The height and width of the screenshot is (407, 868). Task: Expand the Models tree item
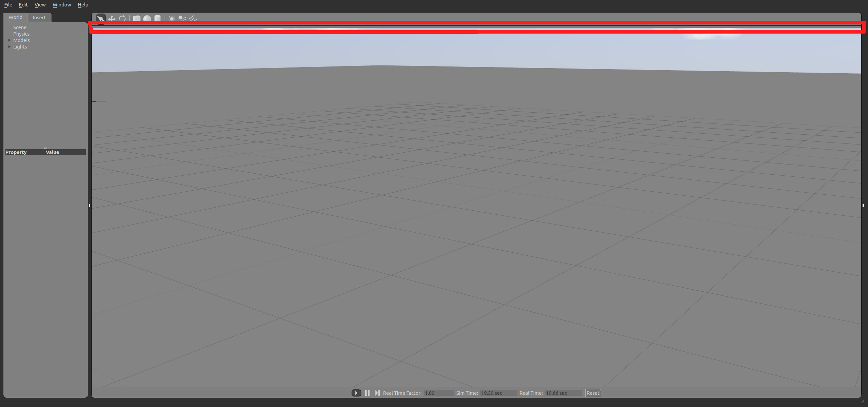click(x=10, y=40)
